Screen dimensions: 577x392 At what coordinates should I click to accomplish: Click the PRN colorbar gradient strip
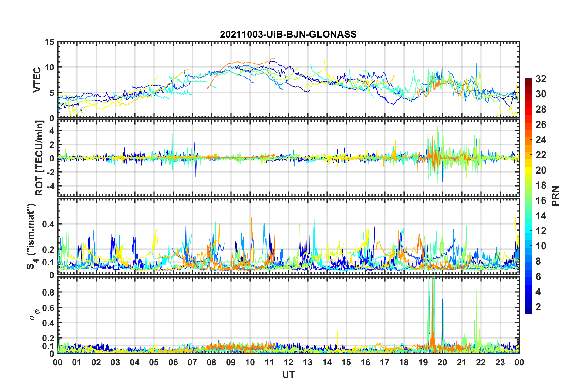tap(529, 196)
